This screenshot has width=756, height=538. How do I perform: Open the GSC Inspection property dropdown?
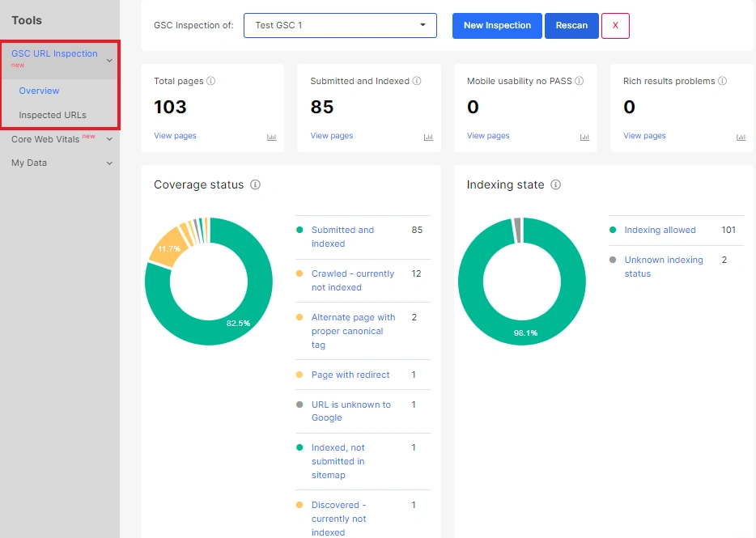pos(340,25)
